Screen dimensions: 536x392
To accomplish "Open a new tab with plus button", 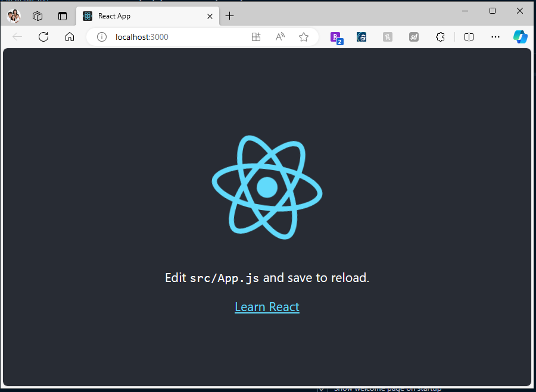I will pos(230,15).
